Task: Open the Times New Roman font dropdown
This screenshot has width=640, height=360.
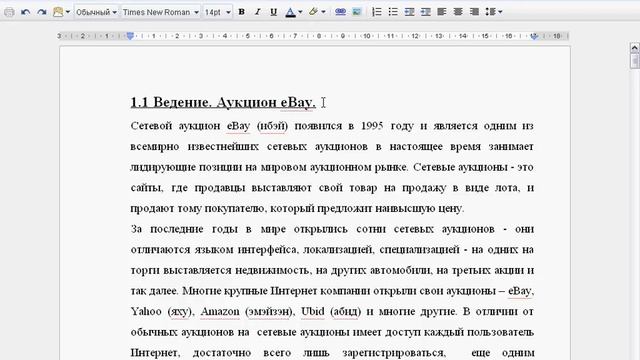Action: [x=161, y=12]
